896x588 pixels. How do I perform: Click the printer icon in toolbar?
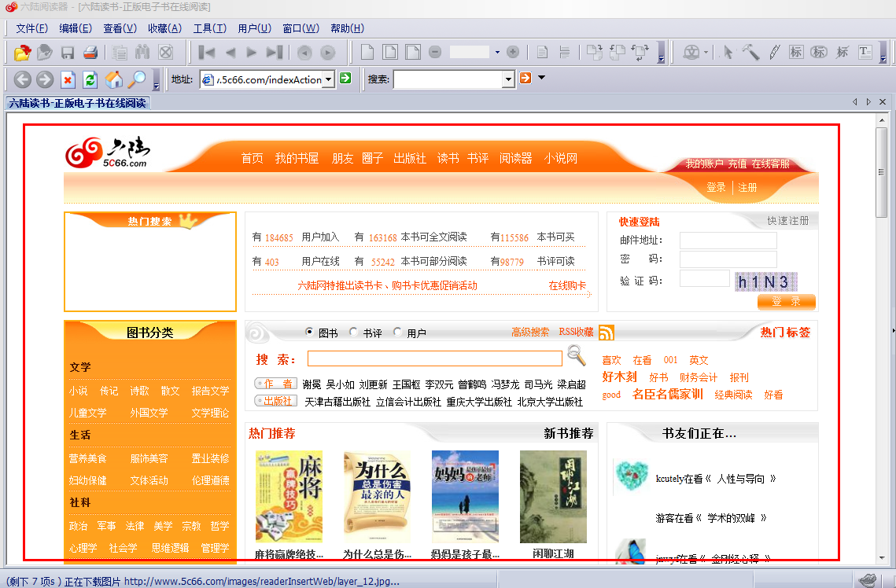coord(90,53)
